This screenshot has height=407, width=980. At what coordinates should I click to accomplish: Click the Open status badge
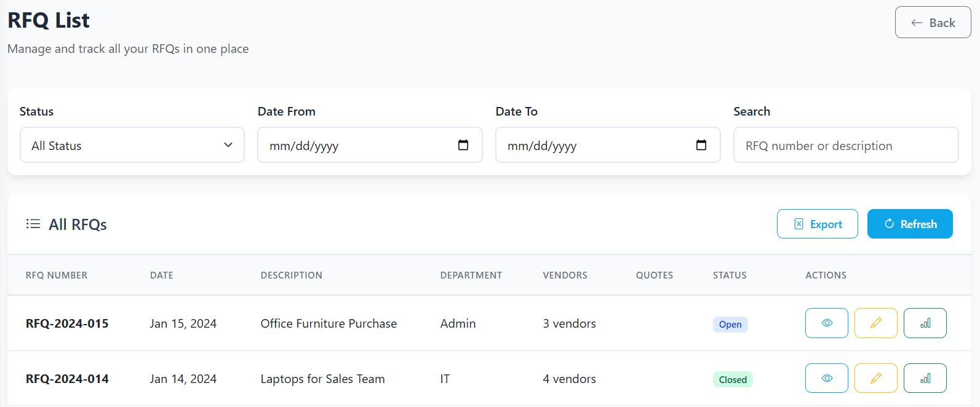click(730, 325)
